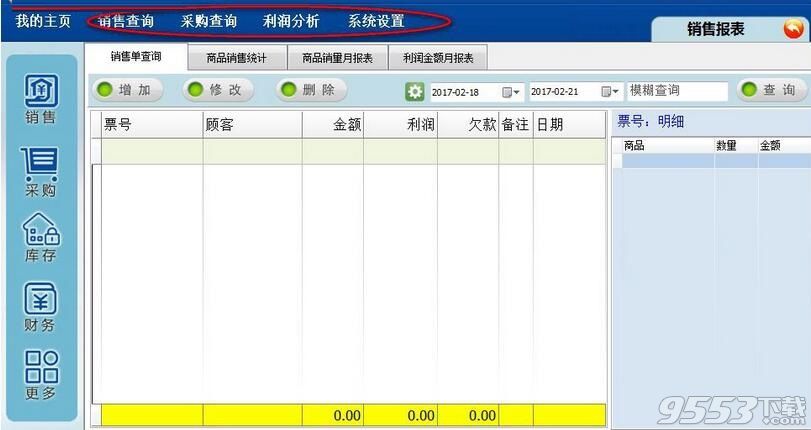Click the 增加 add button
Screen dimensions: 811x430
click(128, 90)
